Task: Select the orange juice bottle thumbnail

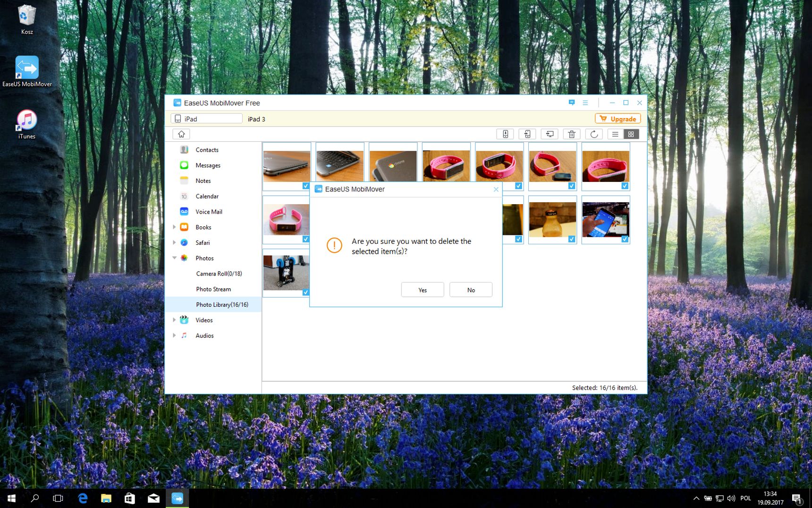Action: [x=552, y=219]
